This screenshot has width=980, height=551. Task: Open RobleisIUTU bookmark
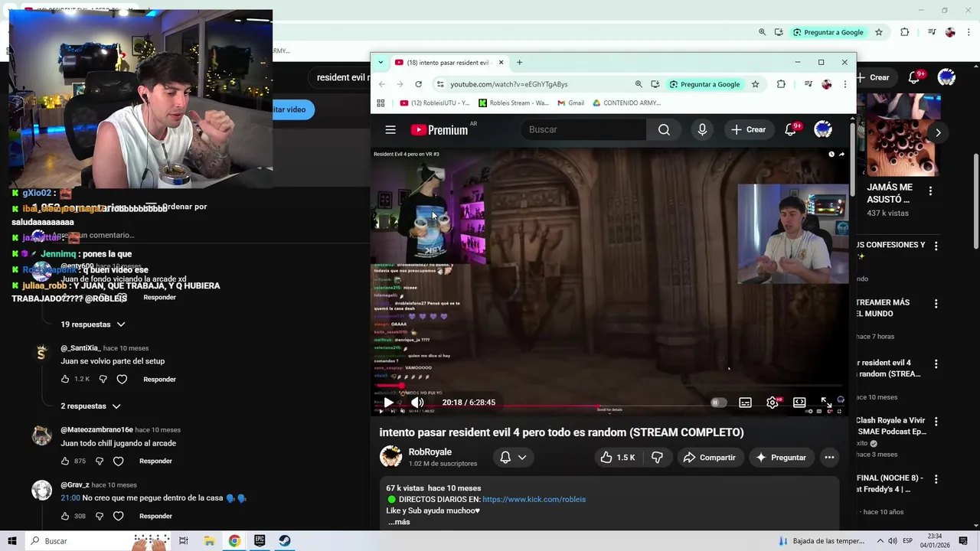click(435, 103)
